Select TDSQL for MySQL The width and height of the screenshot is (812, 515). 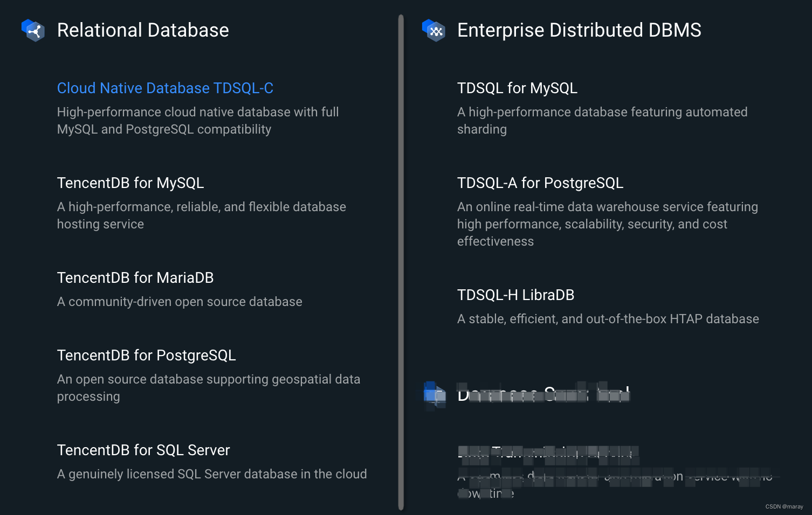pos(517,88)
